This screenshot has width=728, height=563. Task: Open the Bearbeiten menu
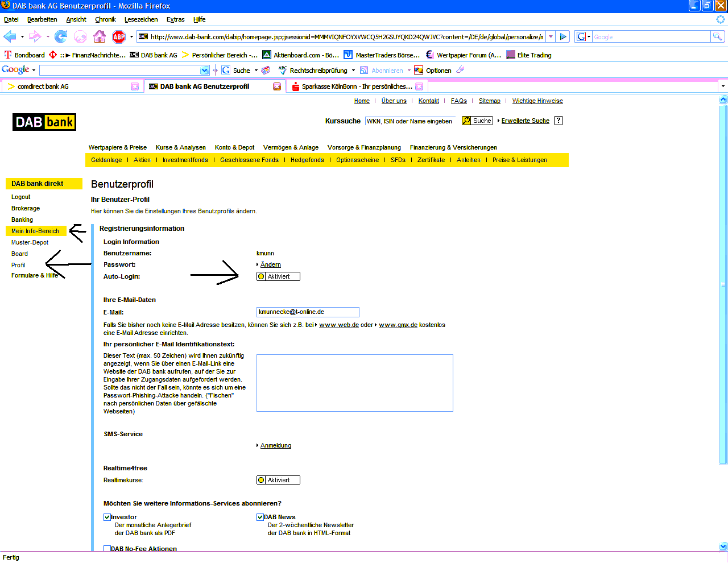pos(42,19)
